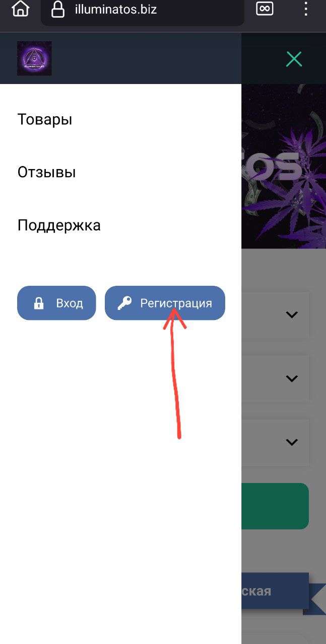This screenshot has width=326, height=644.
Task: Click the green button behind the menu
Action: click(275, 506)
